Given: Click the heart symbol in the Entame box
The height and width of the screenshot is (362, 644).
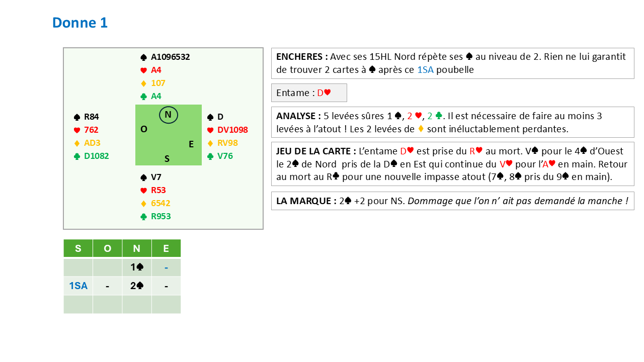Looking at the screenshot, I should coord(328,93).
